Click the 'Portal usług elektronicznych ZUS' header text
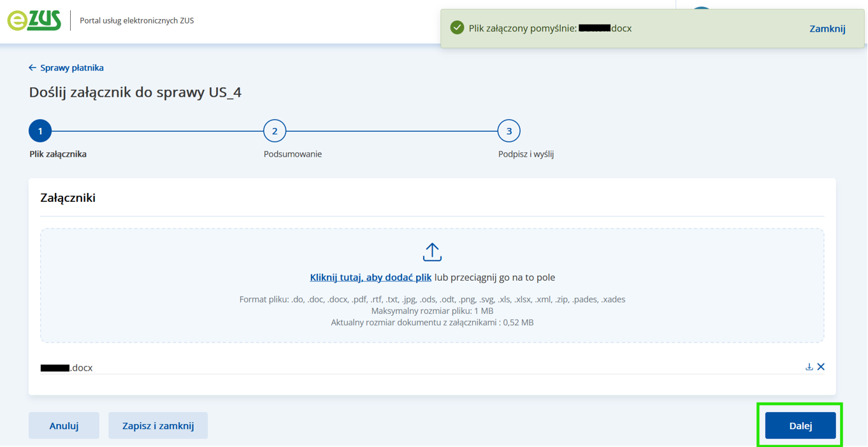Viewport: 868px width, 447px height. [x=136, y=20]
